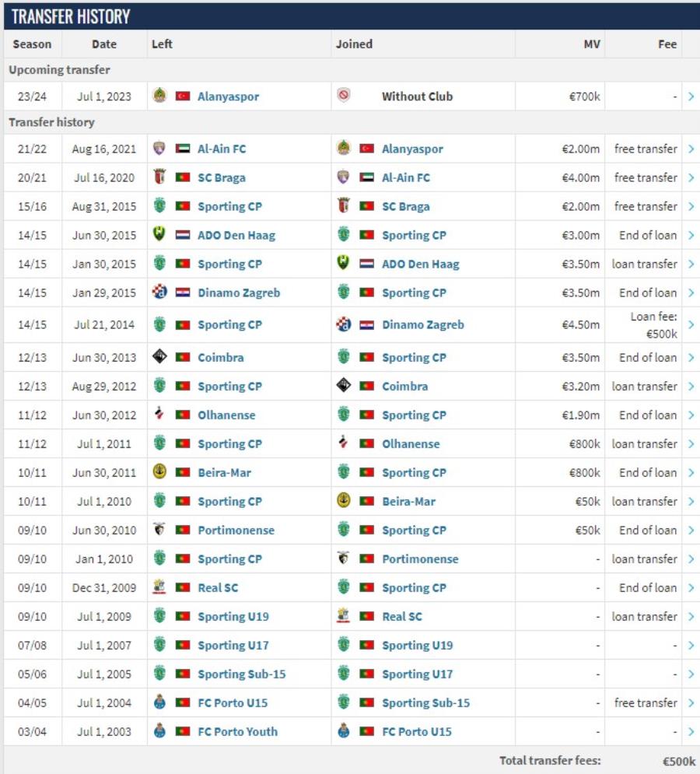Open details arrow for Aug 29, 2012 transfer
700x774 pixels.
[691, 386]
